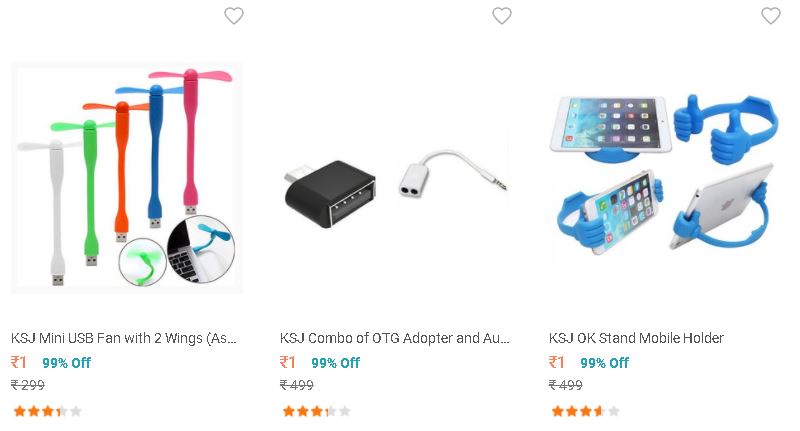Screen dimensions: 800x431
Task: Click the ₹1 price of USB Fan
Action: (19, 362)
